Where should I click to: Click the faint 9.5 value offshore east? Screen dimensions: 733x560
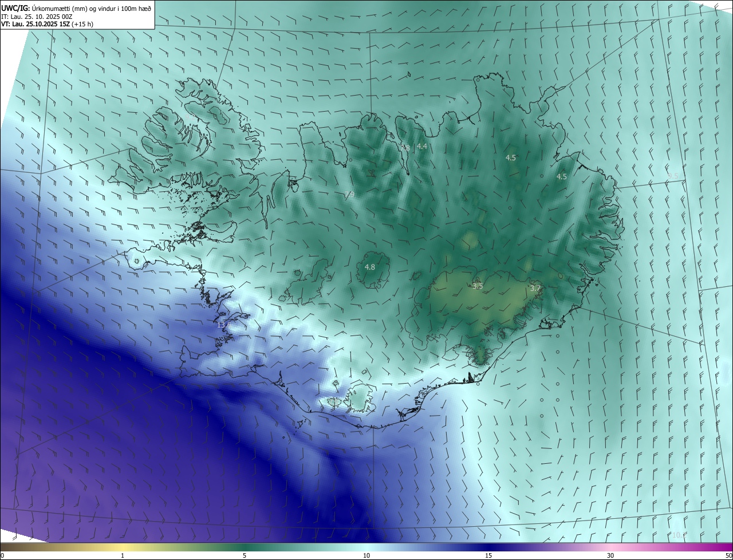click(673, 176)
